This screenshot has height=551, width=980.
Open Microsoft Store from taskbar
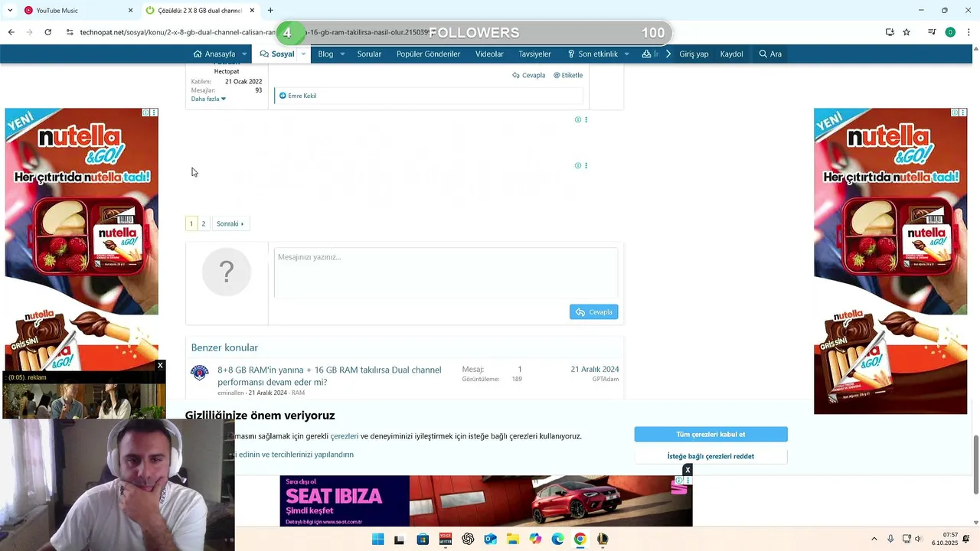click(423, 539)
